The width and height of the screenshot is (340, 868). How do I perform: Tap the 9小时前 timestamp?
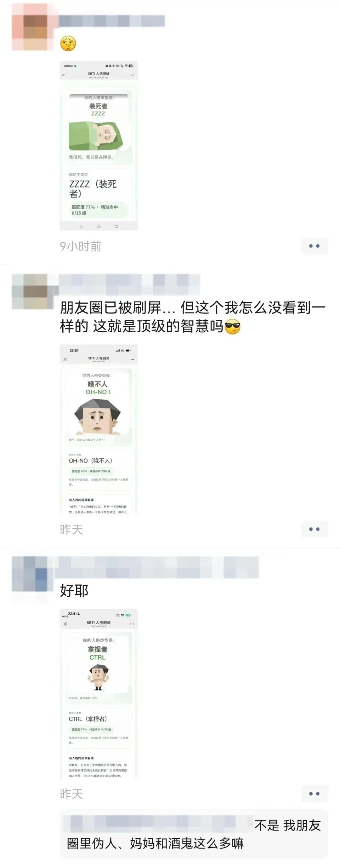tap(81, 246)
